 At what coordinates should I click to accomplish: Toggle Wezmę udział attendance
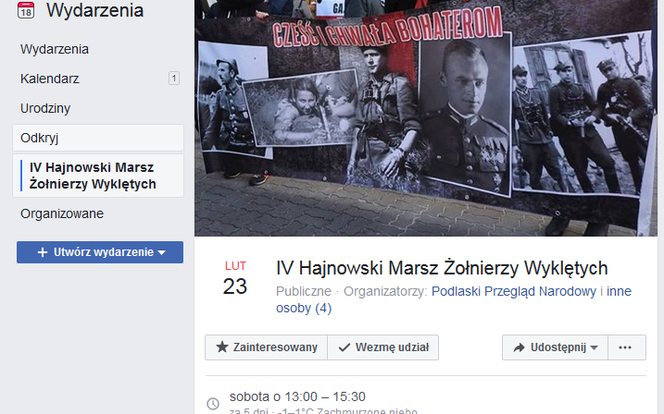(383, 348)
